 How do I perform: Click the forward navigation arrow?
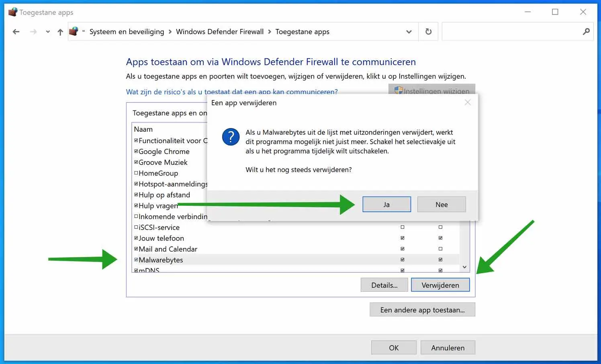[x=33, y=32]
